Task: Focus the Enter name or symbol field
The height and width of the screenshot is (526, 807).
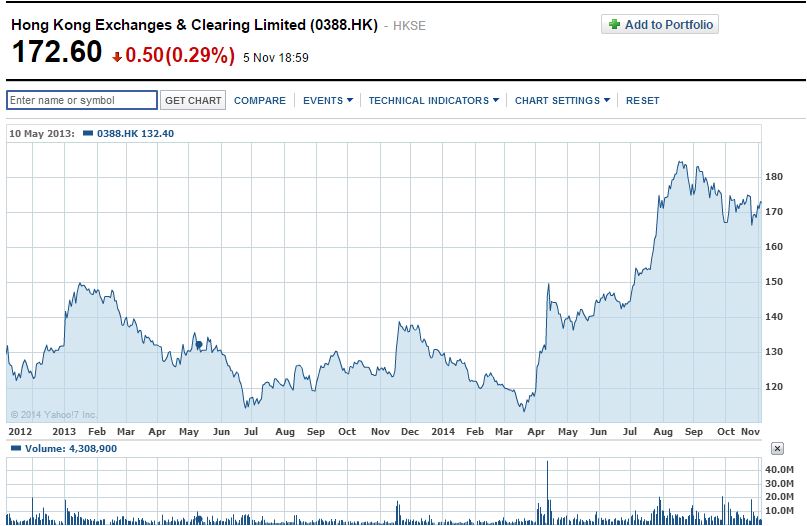Action: point(82,100)
